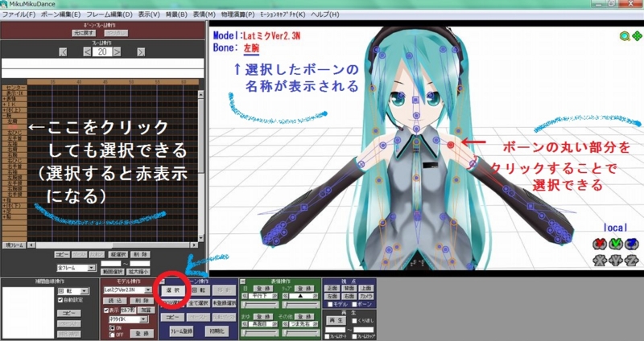Screen dimensions: 644x341
Task: Next eyebrow (まゆ) expression arrow
Action: pos(275,324)
